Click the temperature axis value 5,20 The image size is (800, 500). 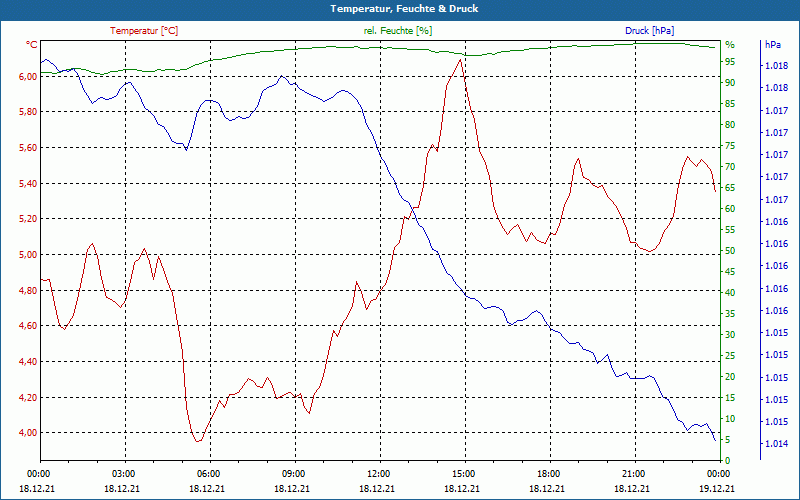[x=29, y=219]
